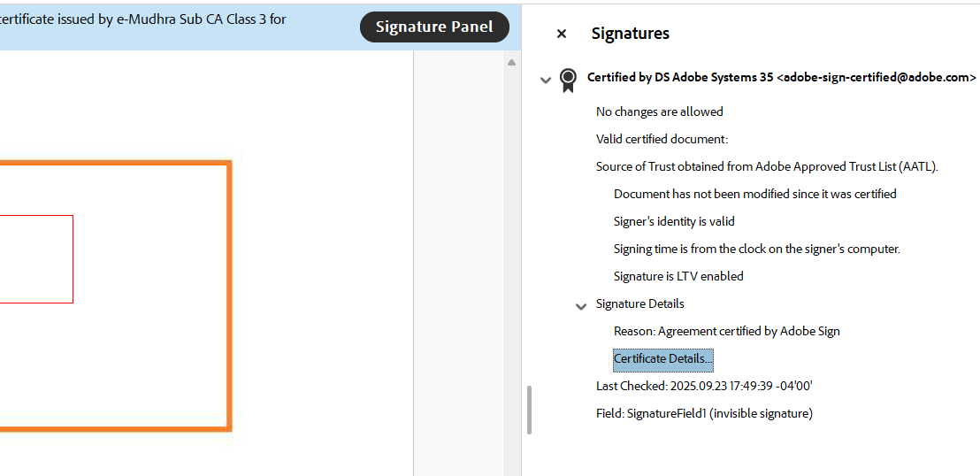The image size is (980, 476).
Task: Select the Field: SignatureField1 row
Action: [704, 413]
